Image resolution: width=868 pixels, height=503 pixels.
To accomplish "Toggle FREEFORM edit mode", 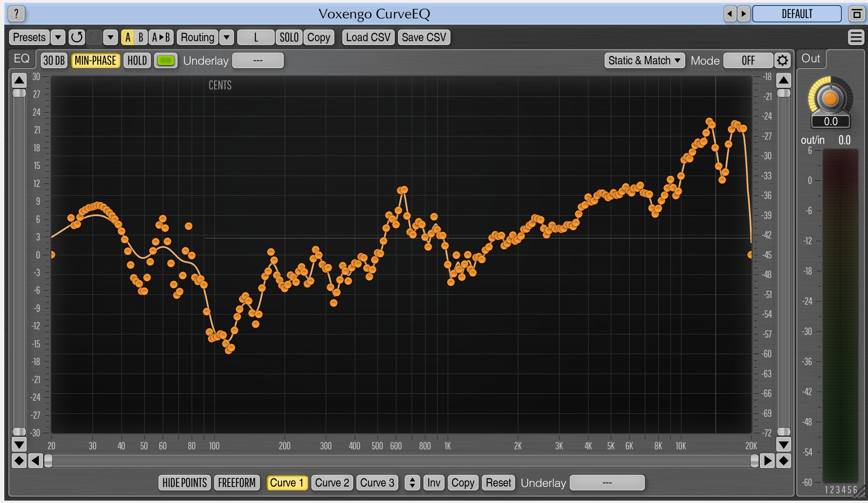I will [x=237, y=483].
